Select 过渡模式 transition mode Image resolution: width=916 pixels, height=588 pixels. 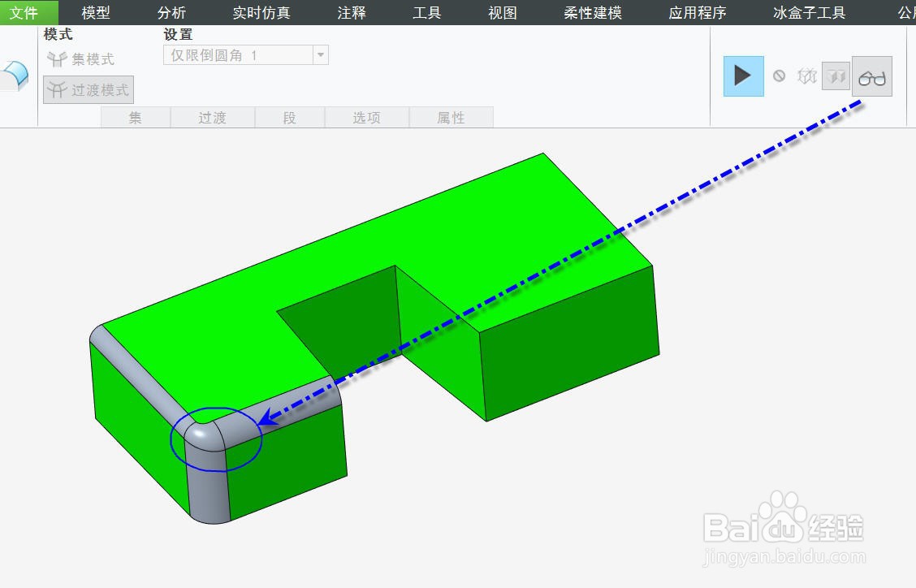coord(89,89)
